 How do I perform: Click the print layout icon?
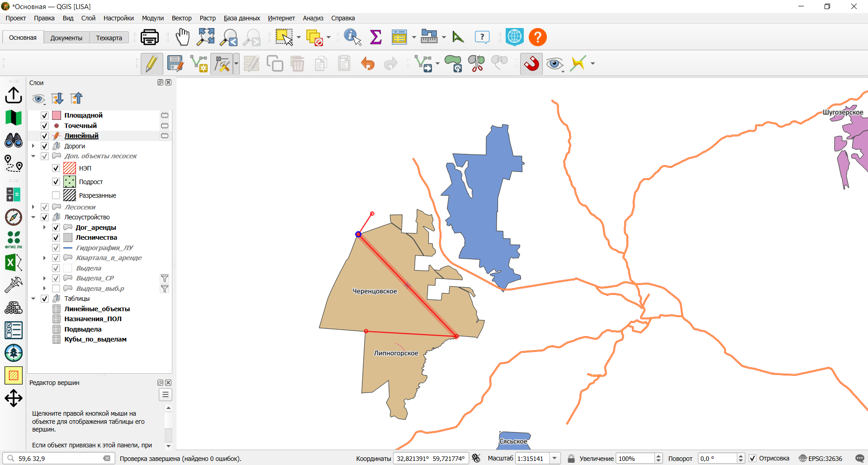[x=150, y=37]
